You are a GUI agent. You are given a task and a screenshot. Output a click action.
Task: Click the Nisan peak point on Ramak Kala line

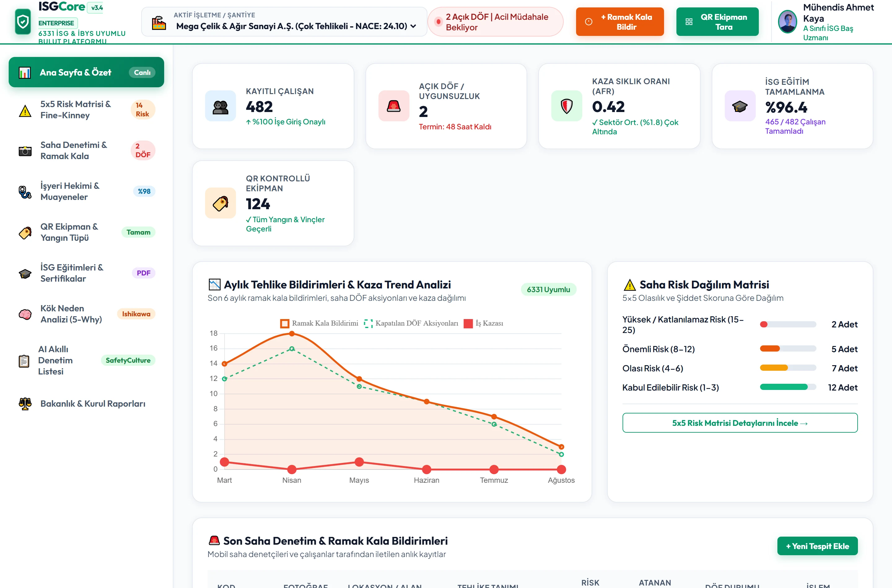pos(292,334)
